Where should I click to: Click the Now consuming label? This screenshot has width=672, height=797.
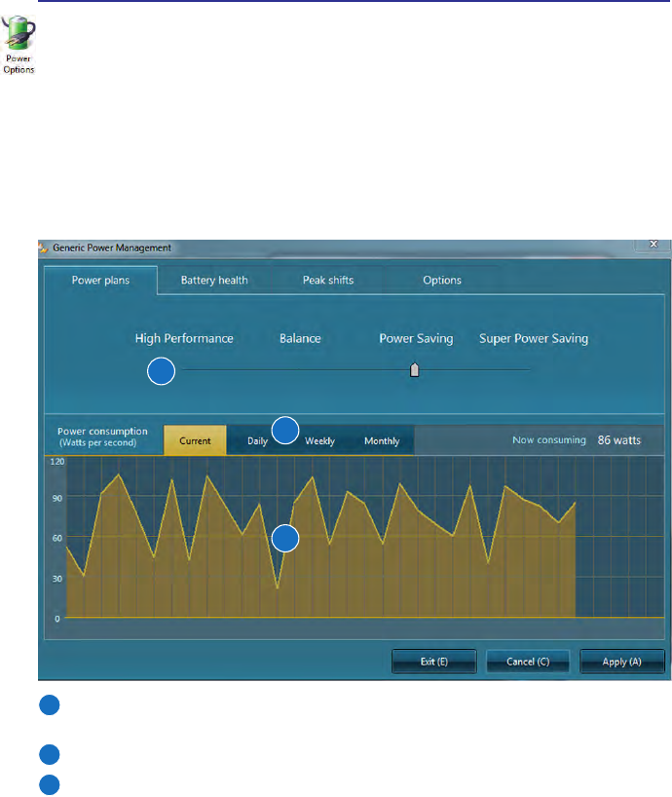(549, 440)
